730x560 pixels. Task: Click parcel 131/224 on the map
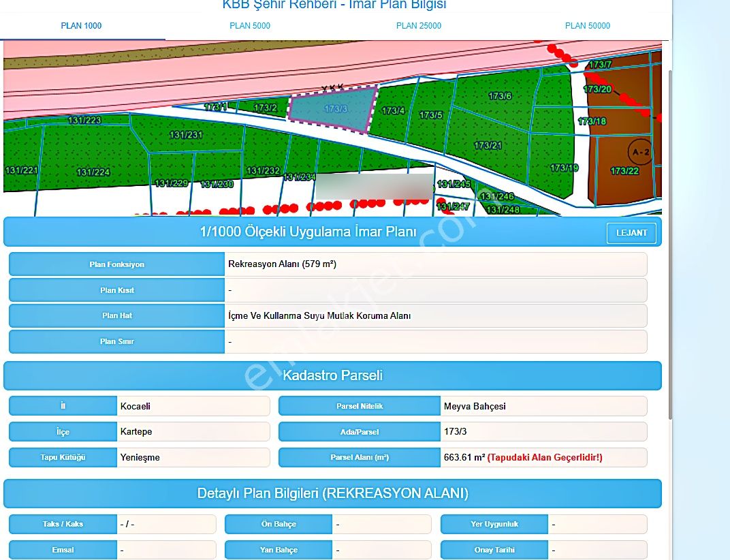tap(93, 172)
